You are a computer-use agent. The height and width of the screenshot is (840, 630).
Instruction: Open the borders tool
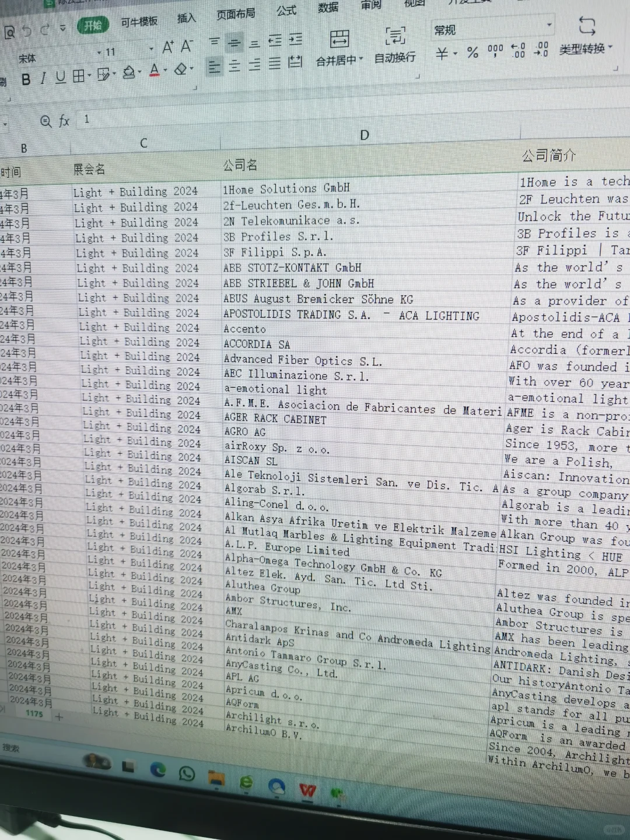pyautogui.click(x=78, y=76)
